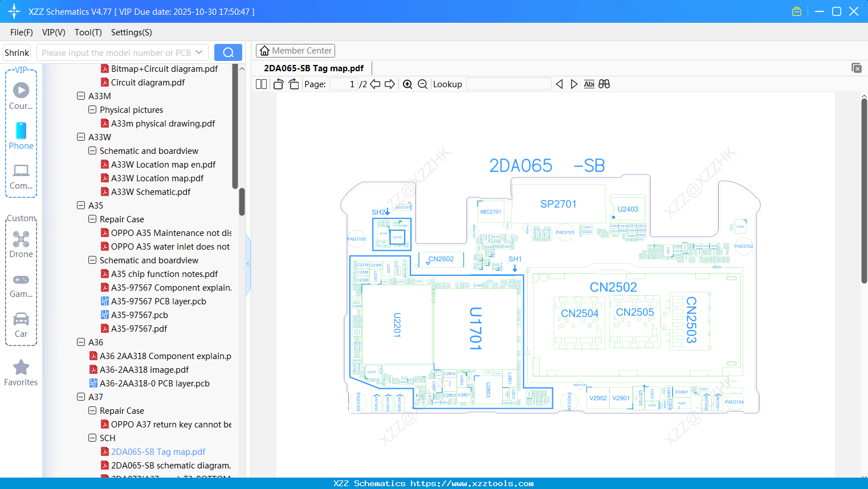
Task: Toggle whole-word match (Abi) option
Action: click(589, 84)
